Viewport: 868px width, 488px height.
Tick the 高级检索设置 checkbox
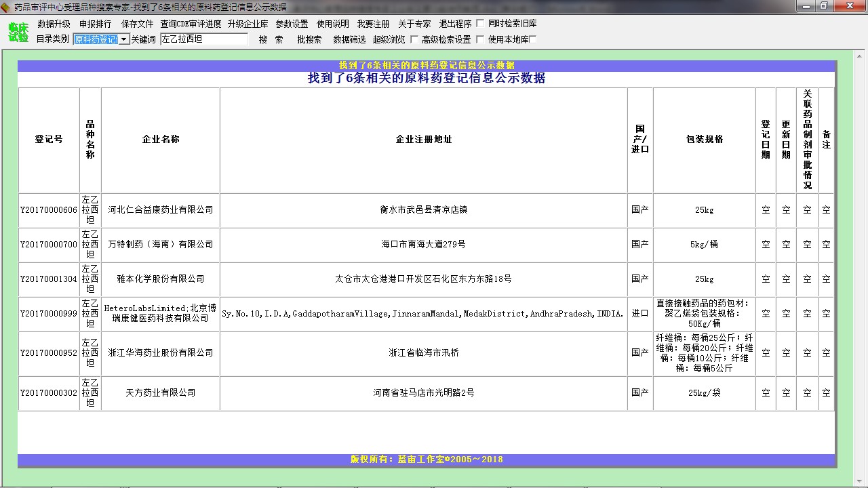[414, 39]
